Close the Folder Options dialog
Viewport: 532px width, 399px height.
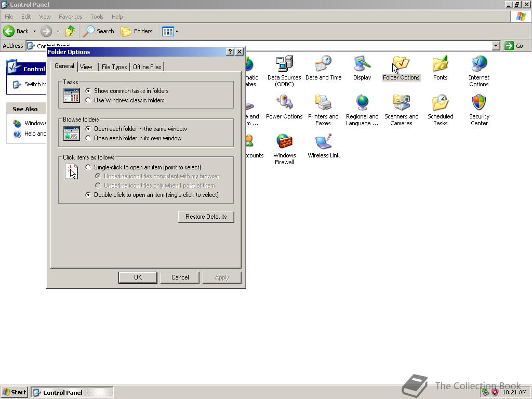tap(240, 51)
